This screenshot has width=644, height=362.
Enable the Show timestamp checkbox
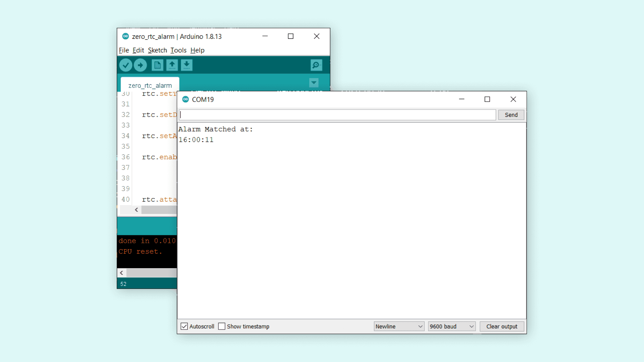(222, 326)
